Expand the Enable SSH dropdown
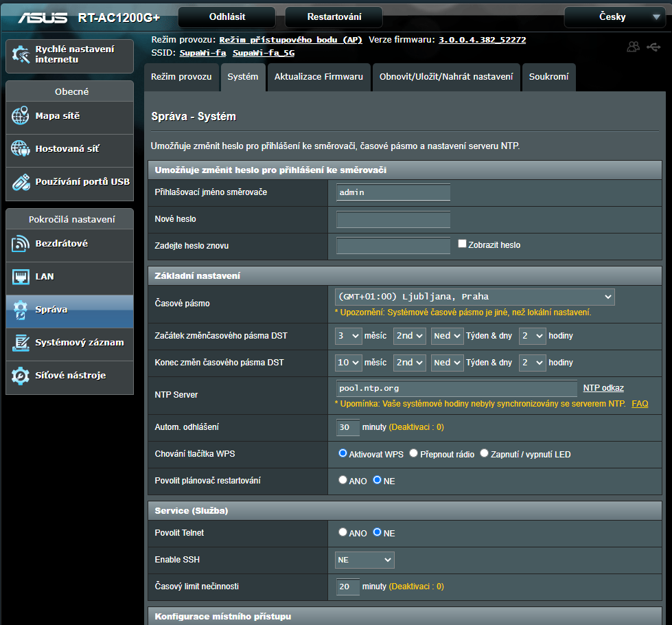Viewport: 672px width, 625px height. [x=364, y=560]
